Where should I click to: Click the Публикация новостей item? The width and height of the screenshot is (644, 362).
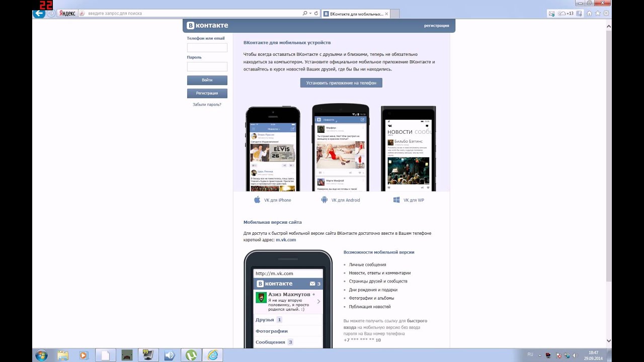click(x=370, y=307)
